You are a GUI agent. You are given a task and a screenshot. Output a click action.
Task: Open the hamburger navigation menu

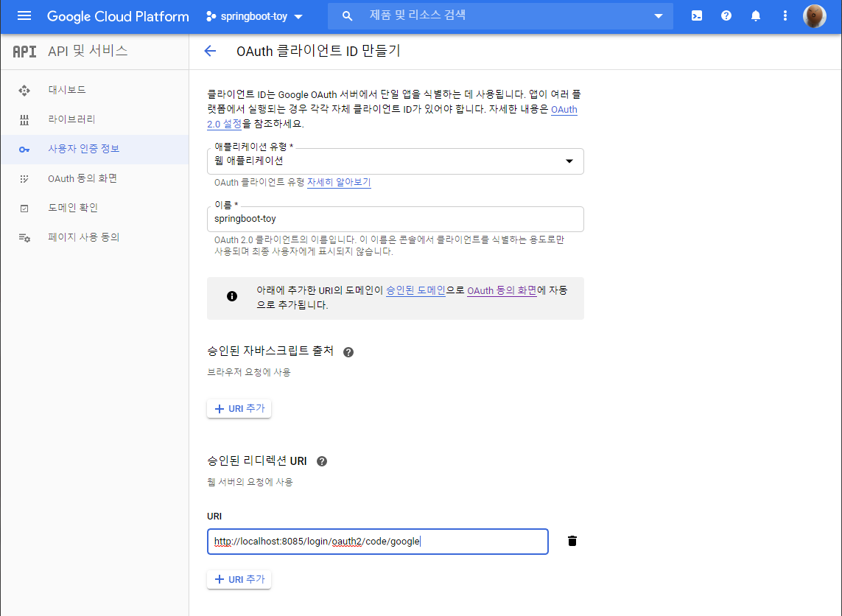coord(24,16)
